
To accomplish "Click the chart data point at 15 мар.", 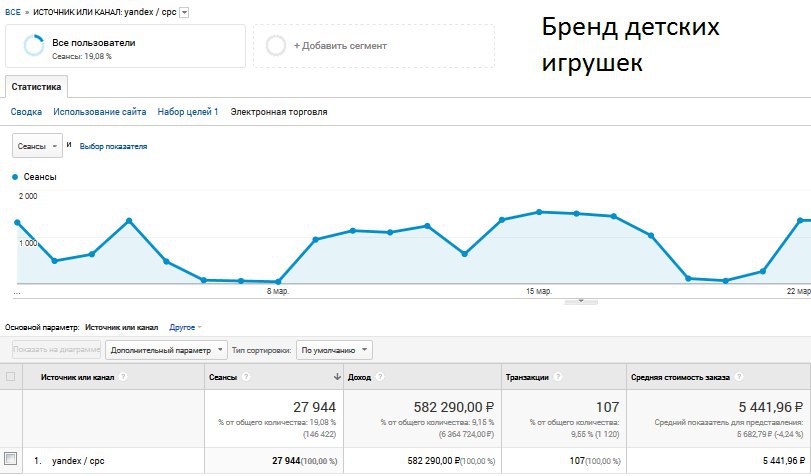I will tap(539, 212).
